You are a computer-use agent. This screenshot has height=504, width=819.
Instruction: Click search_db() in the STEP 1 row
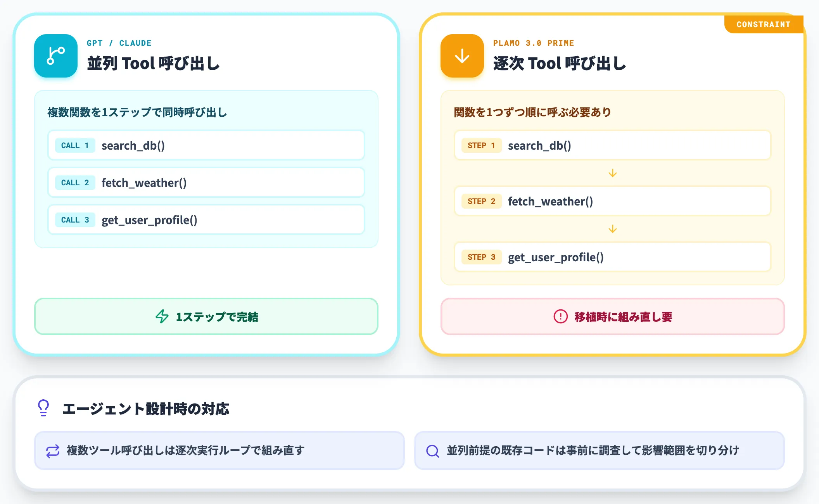pos(540,146)
